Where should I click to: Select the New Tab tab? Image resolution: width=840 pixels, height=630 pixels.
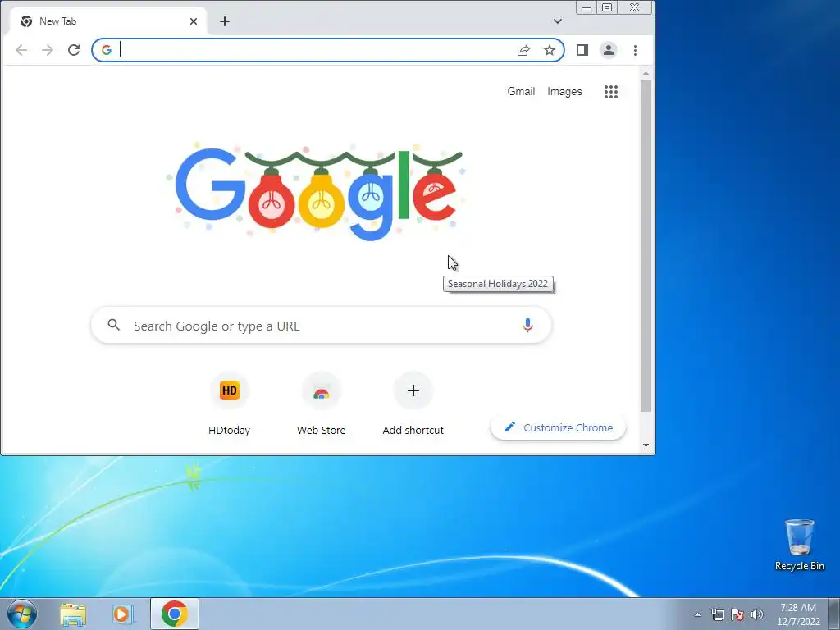pyautogui.click(x=109, y=21)
